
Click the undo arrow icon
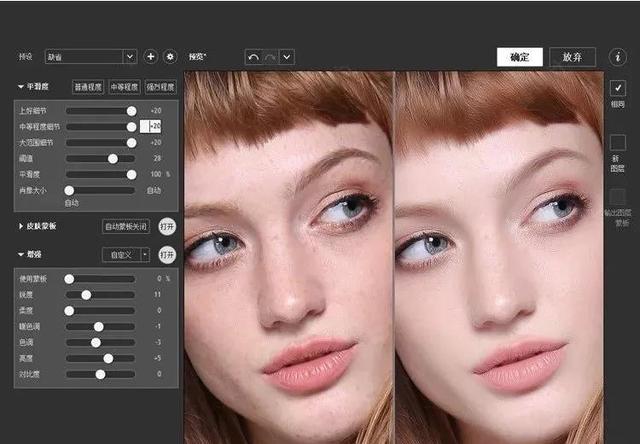[253, 57]
